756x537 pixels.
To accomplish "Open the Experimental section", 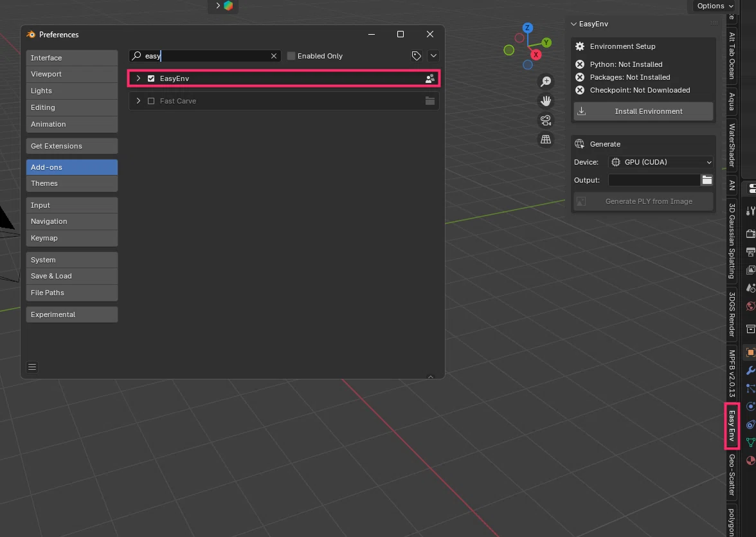I will 72,314.
